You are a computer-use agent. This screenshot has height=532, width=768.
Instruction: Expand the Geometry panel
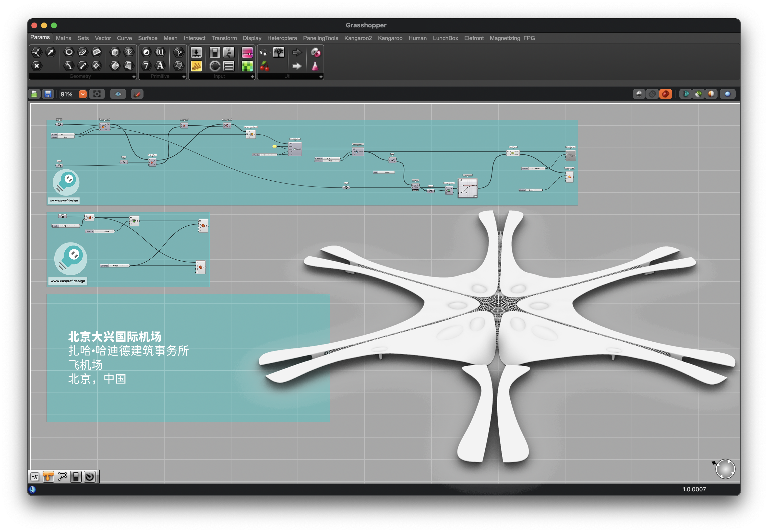coord(133,76)
